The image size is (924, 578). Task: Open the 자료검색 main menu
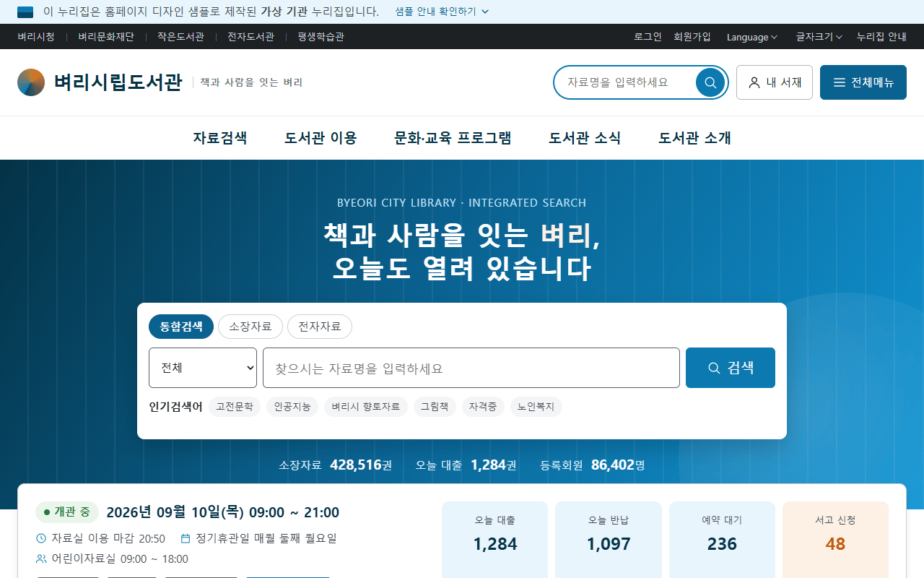click(220, 138)
